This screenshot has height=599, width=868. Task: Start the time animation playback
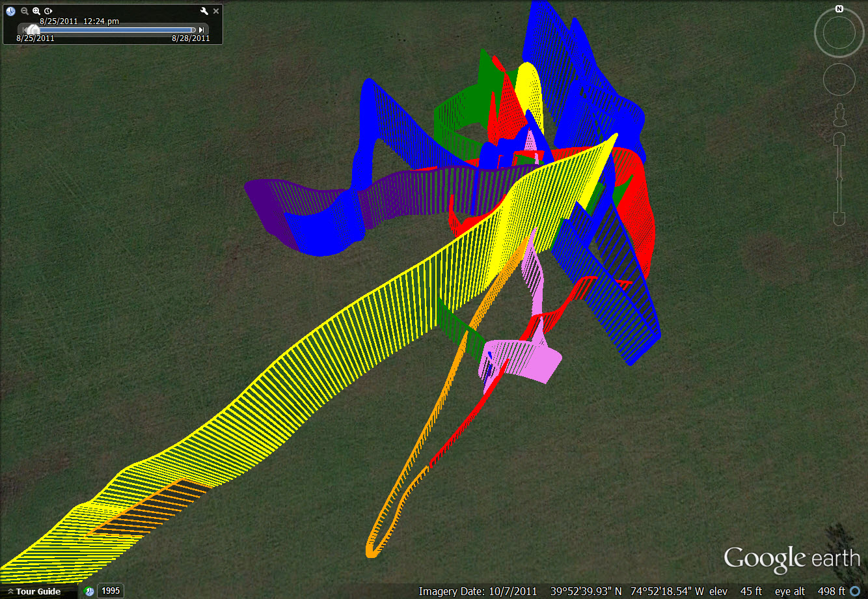point(48,11)
